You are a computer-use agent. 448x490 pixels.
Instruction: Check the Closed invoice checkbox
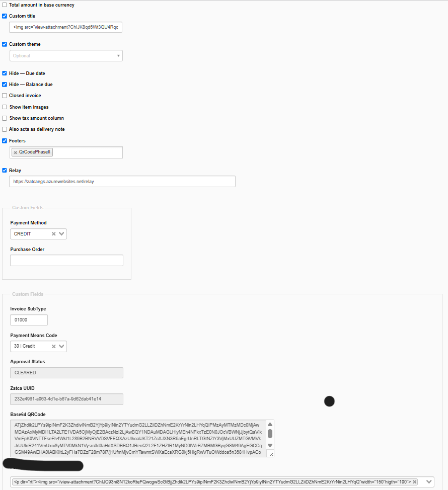5,96
